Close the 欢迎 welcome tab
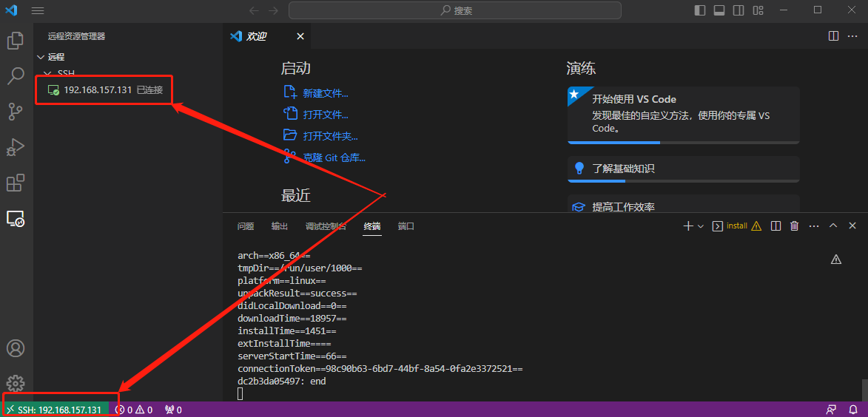868x417 pixels. [x=300, y=36]
